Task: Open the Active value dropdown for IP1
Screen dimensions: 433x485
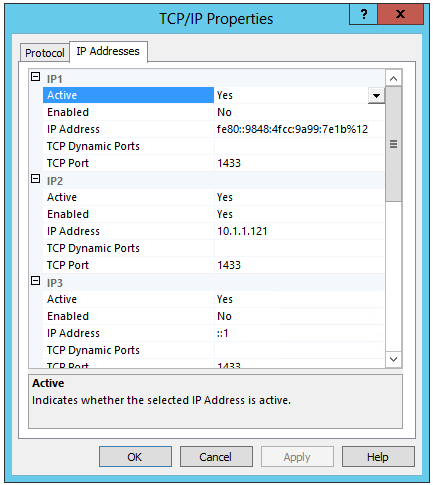Action: 376,96
